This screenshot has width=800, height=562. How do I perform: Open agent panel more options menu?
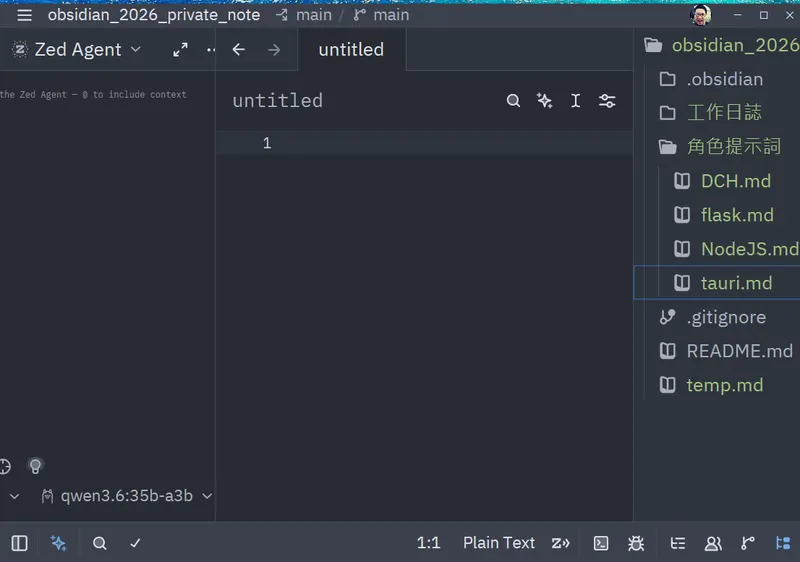point(211,49)
